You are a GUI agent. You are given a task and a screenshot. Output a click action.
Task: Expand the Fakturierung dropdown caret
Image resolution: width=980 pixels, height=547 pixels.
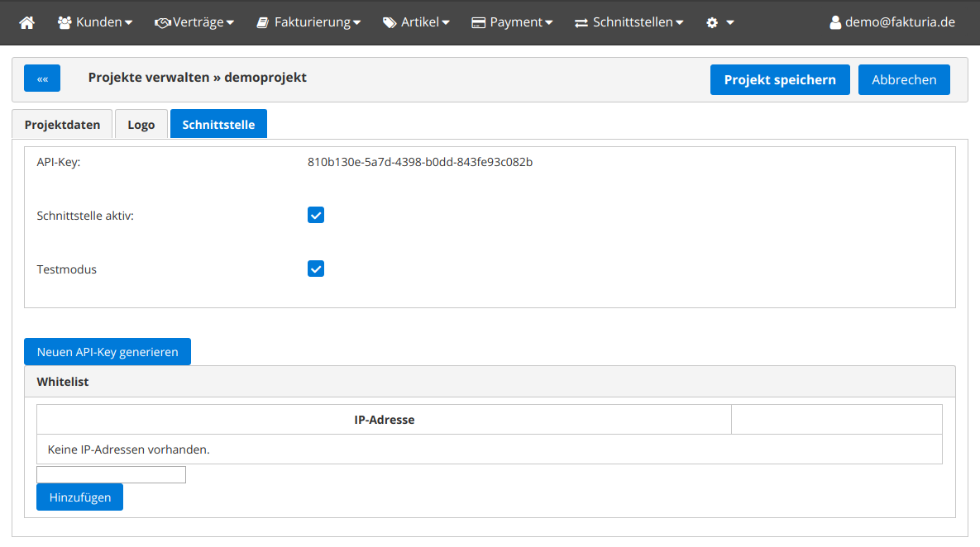point(356,23)
